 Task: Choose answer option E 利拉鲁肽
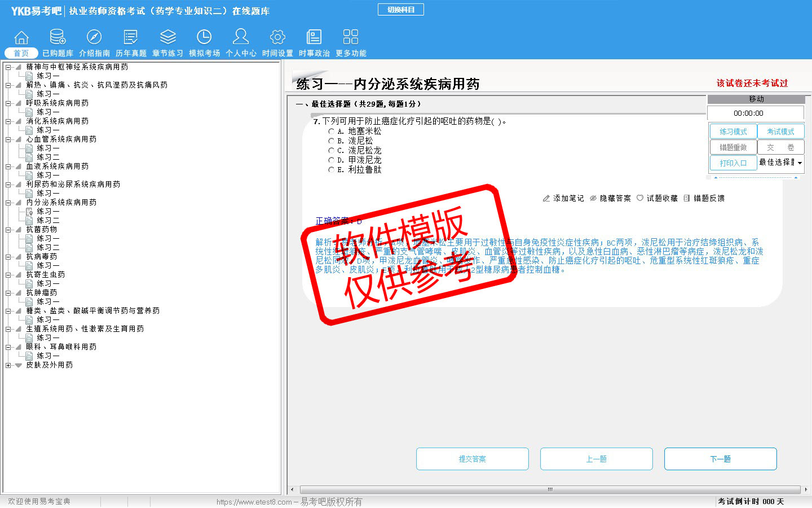click(x=332, y=170)
